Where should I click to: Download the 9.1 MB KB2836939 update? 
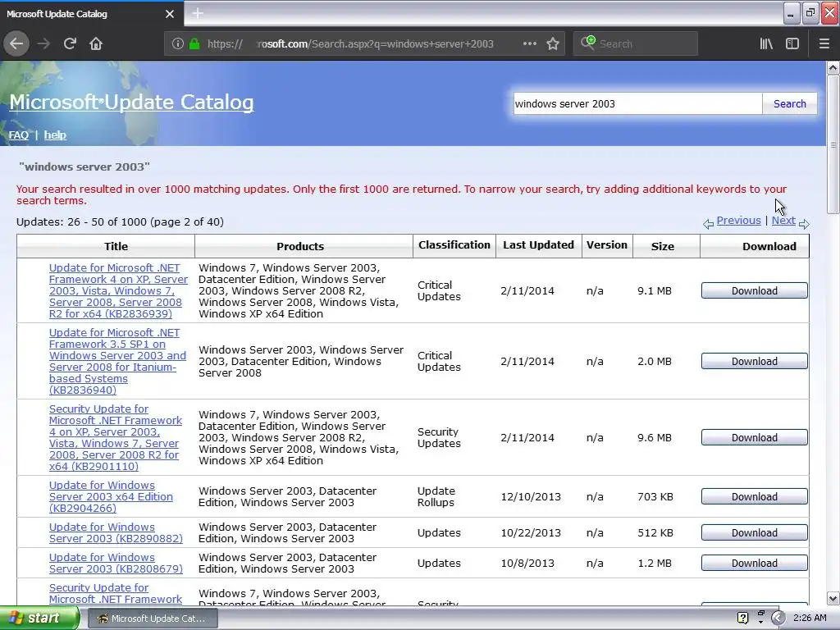click(x=755, y=291)
